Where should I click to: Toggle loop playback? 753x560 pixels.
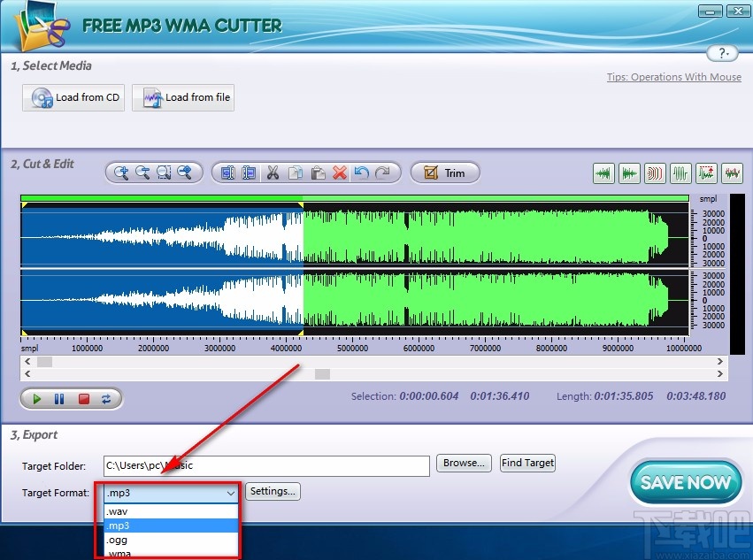pyautogui.click(x=106, y=399)
